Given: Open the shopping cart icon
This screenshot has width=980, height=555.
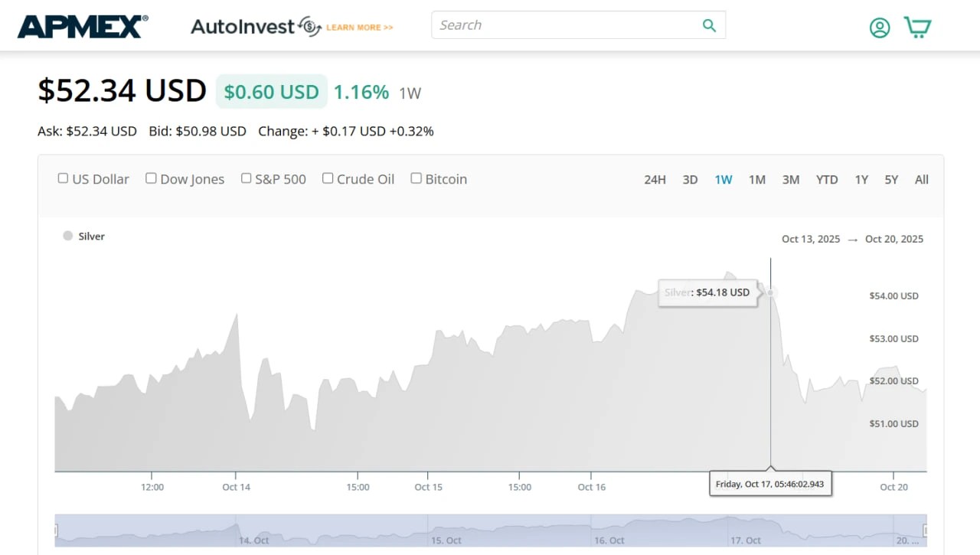Looking at the screenshot, I should (917, 27).
